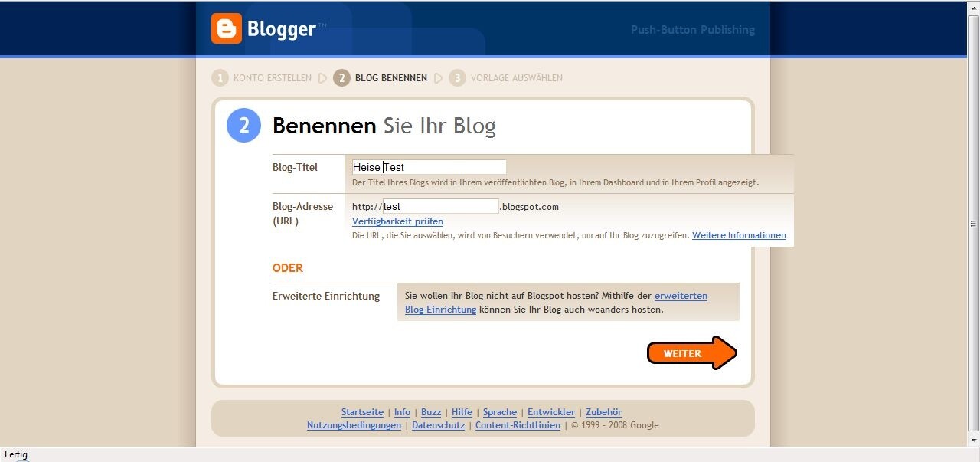Screen dimensions: 980x462
Task: Click the blue step 2 heading circle
Action: tap(243, 125)
